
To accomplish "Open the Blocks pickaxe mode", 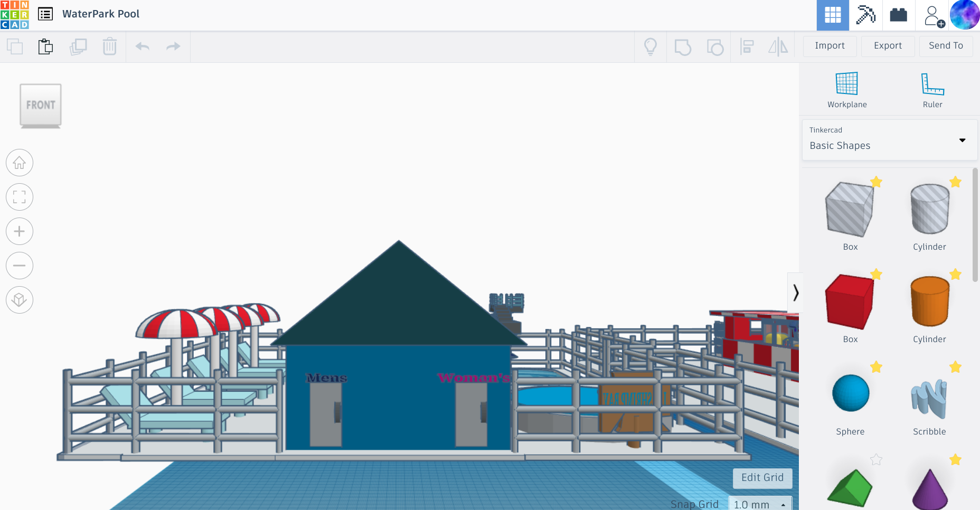I will (x=865, y=15).
